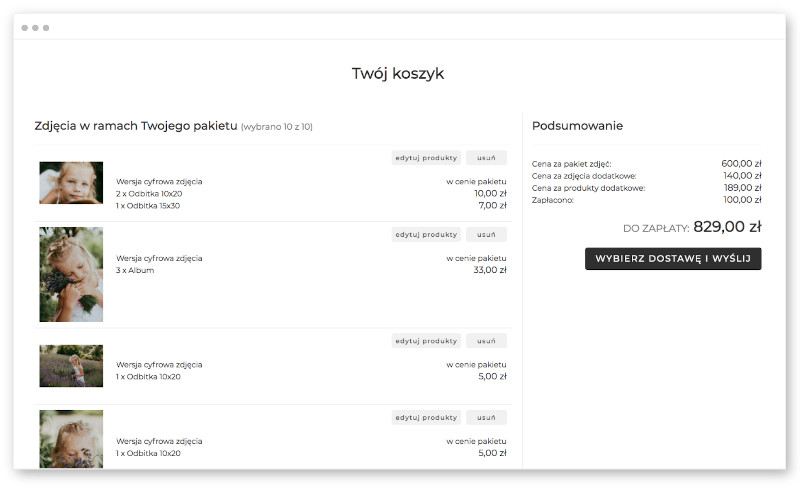
Task: Click "Wybierz dostawę i wyślij" button
Action: coord(673,259)
